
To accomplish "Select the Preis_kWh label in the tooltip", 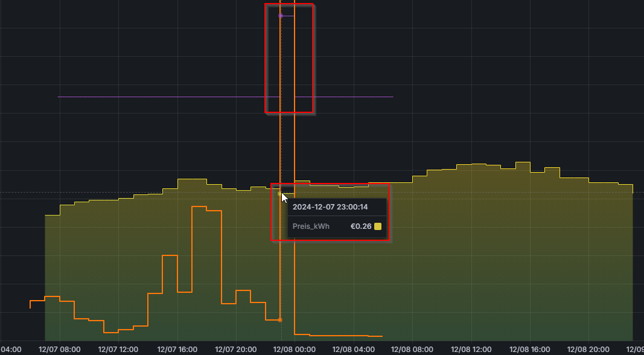I will [x=311, y=226].
